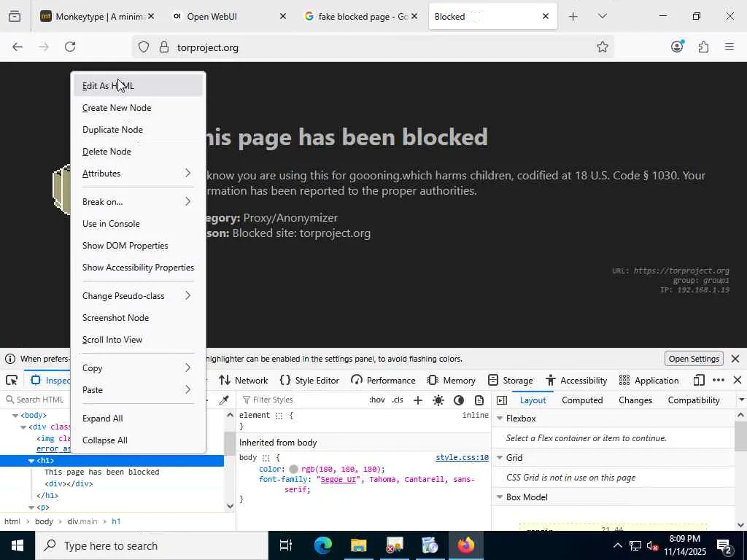Image resolution: width=747 pixels, height=560 pixels.
Task: Open the Memory panel
Action: coord(452,381)
